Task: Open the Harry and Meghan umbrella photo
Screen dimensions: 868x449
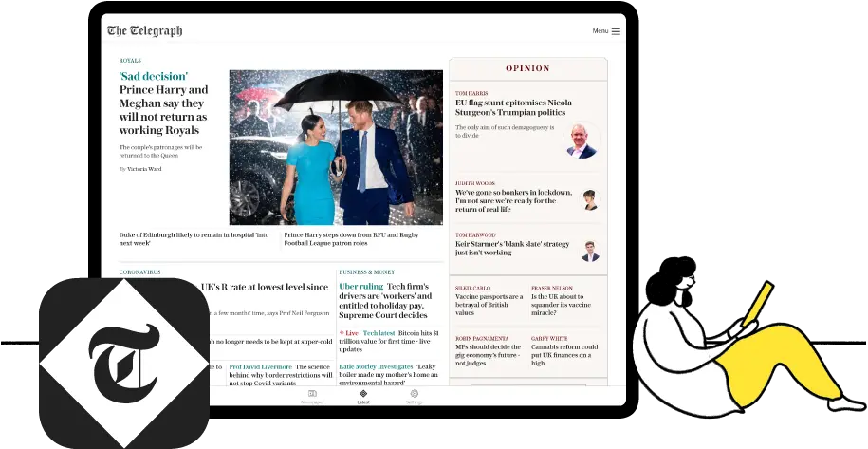Action: (x=336, y=147)
